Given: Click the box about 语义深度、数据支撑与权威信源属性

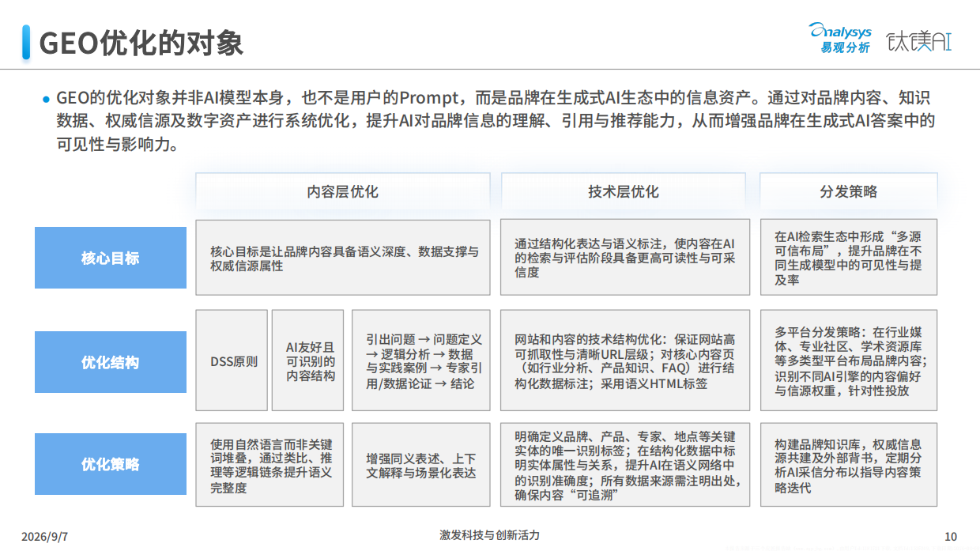Looking at the screenshot, I should pyautogui.click(x=343, y=258).
